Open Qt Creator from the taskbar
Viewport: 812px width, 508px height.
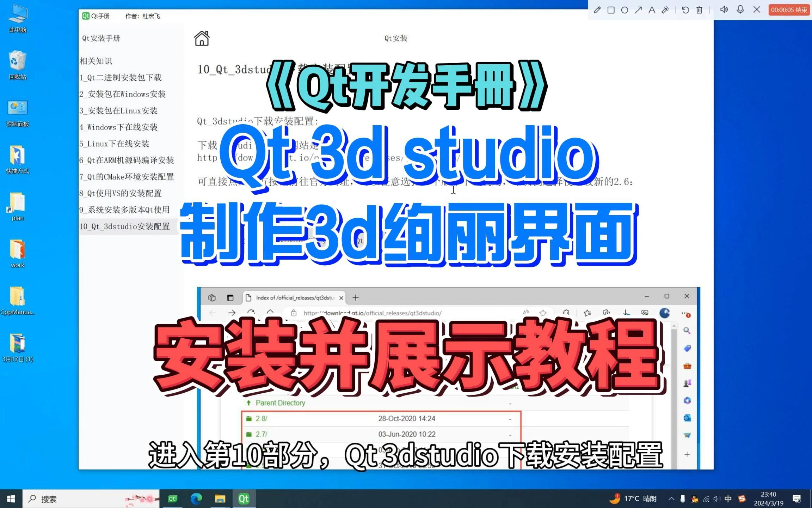173,499
